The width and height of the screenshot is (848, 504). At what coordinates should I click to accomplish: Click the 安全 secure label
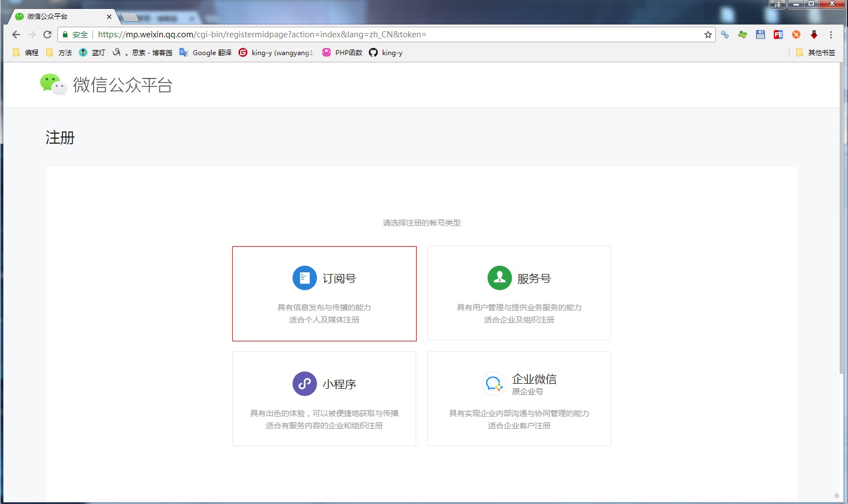[80, 35]
